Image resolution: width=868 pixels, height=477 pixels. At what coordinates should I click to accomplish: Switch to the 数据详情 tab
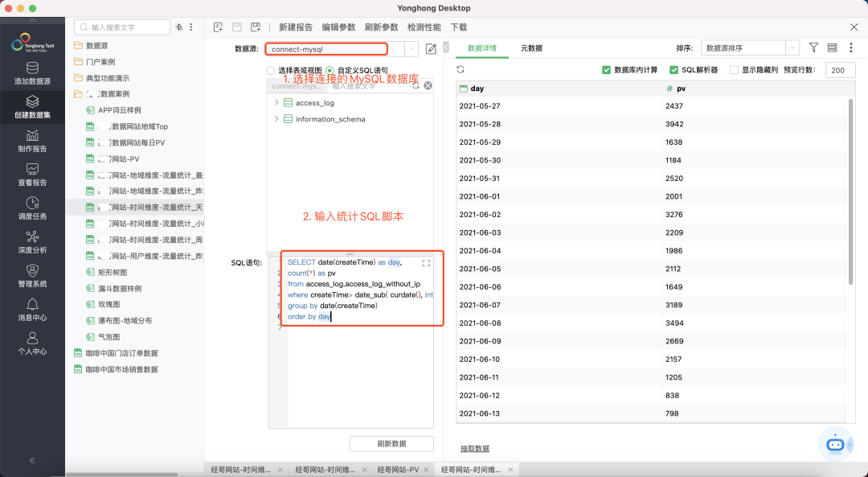[x=481, y=48]
